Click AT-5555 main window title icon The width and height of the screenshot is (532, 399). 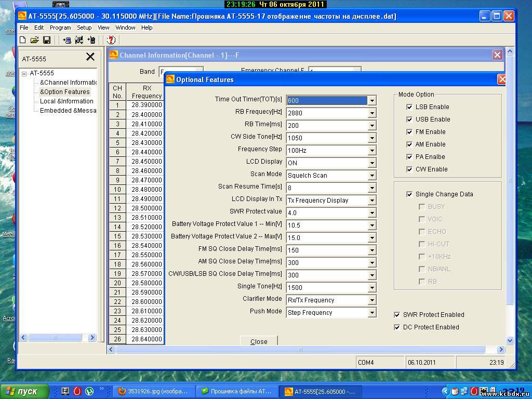tap(22, 16)
